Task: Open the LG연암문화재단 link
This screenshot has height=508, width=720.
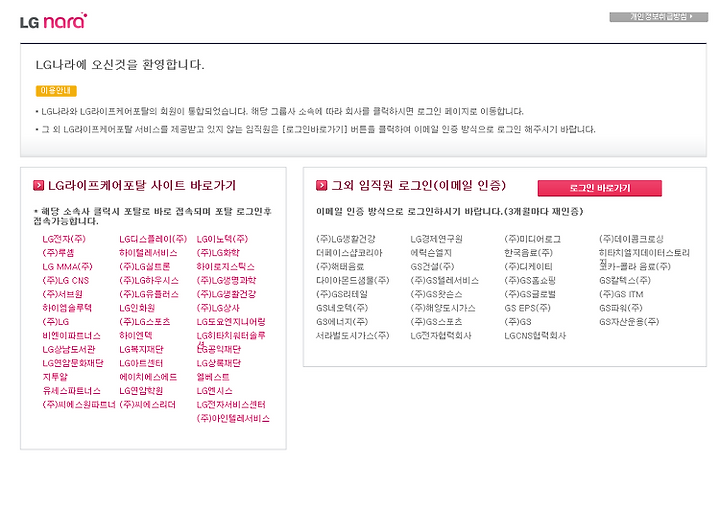Action: [x=73, y=363]
